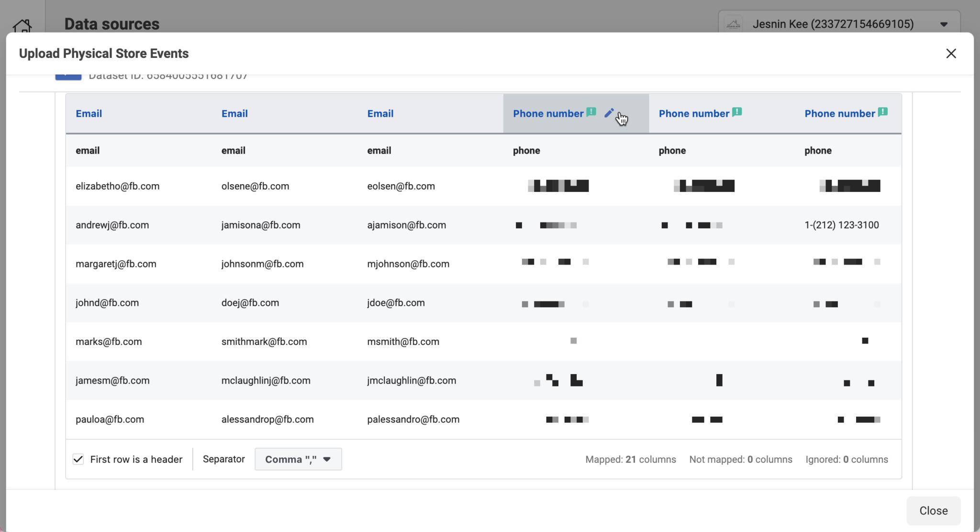Image resolution: width=980 pixels, height=532 pixels.
Task: Click the Data sources heading
Action: point(111,23)
